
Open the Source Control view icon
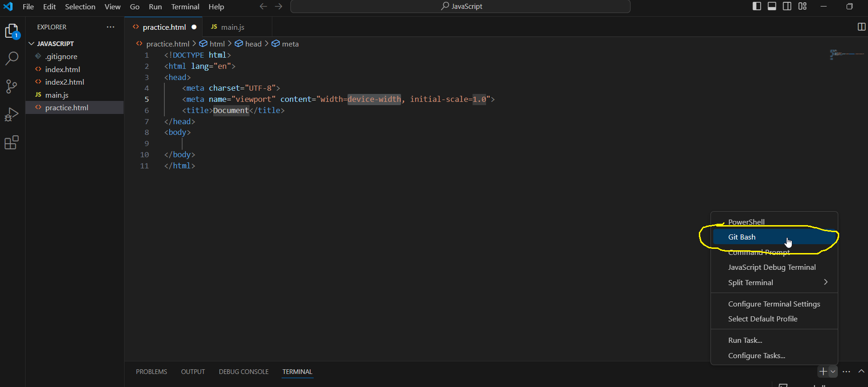point(12,86)
